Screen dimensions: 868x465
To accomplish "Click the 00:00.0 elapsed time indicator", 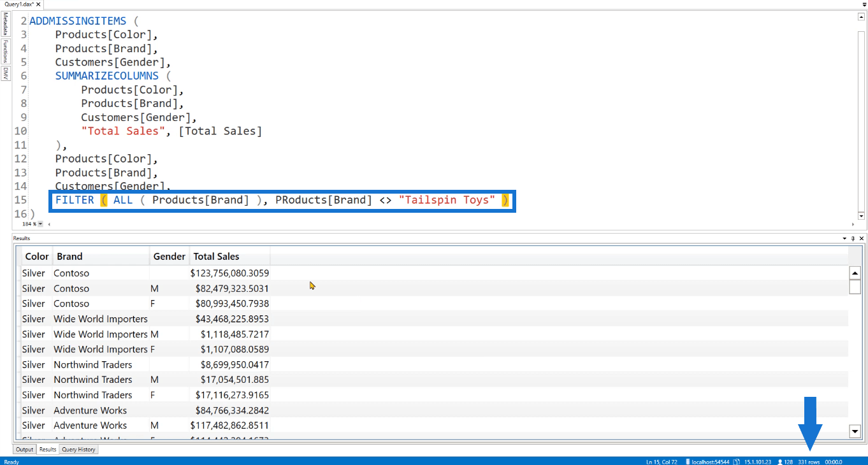I will click(834, 462).
